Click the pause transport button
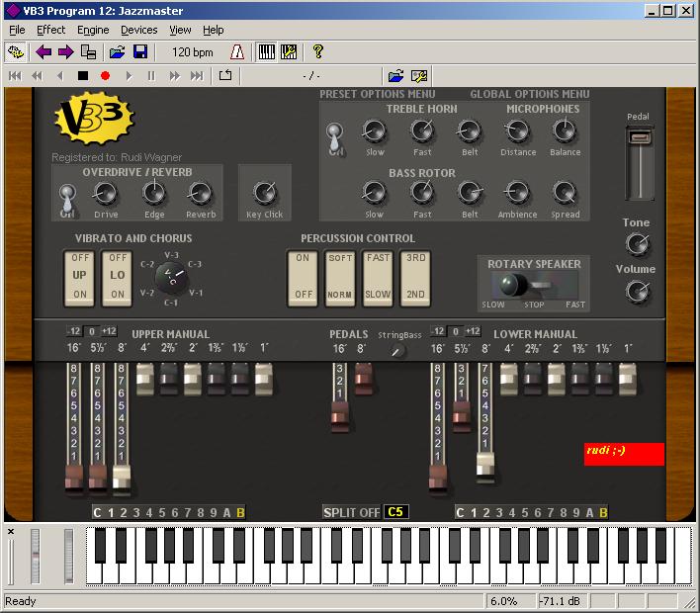The image size is (700, 613). [151, 76]
